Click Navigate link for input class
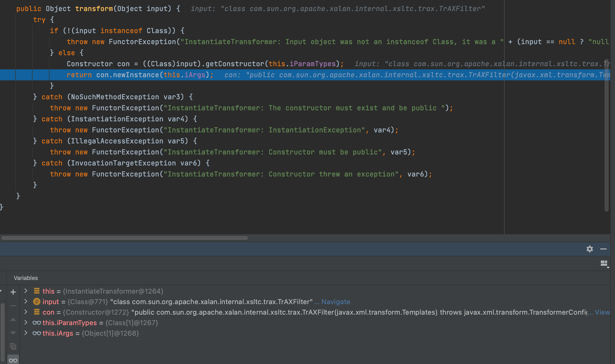 tap(336, 302)
